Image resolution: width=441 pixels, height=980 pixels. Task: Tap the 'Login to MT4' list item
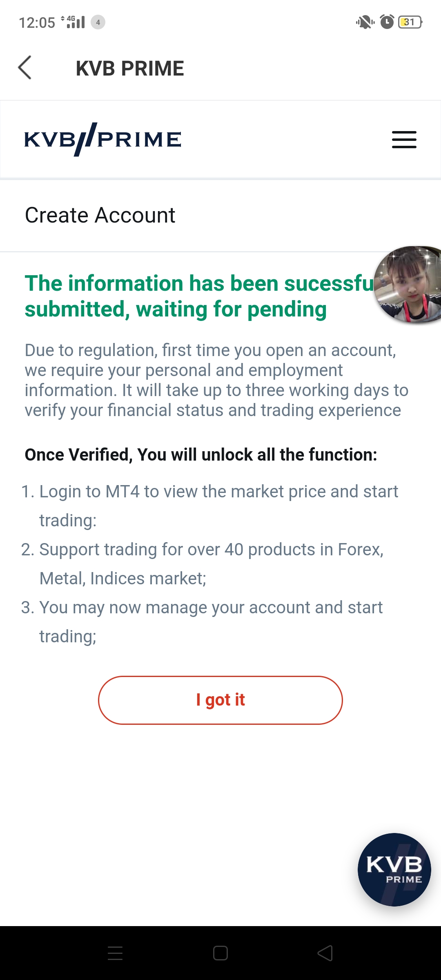pyautogui.click(x=209, y=506)
